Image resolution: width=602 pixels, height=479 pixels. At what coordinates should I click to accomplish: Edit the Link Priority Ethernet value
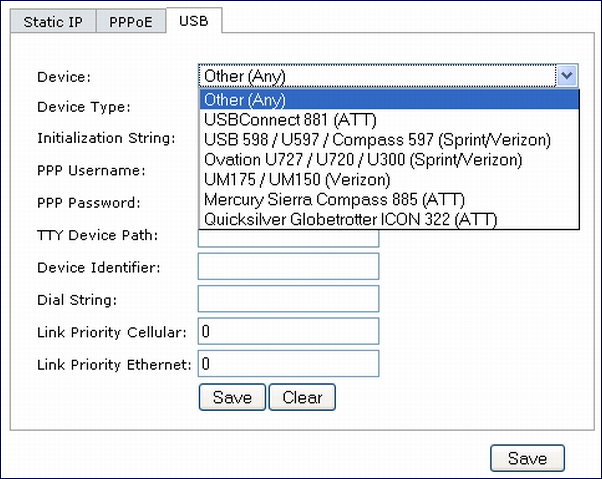coord(288,363)
